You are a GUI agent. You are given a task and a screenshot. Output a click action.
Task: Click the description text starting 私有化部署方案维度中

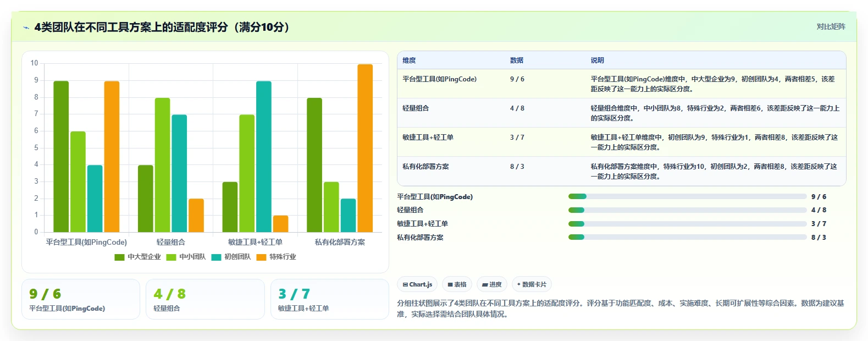(714, 172)
